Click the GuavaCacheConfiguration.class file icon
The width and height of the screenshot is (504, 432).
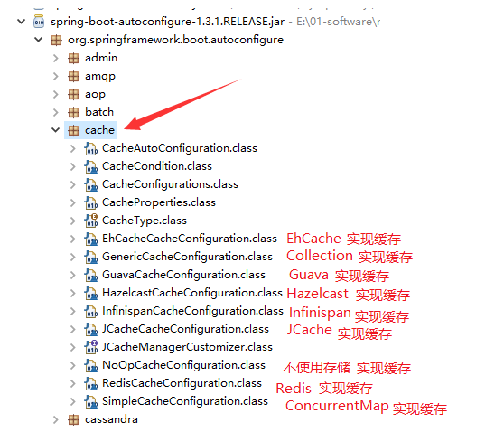[91, 275]
